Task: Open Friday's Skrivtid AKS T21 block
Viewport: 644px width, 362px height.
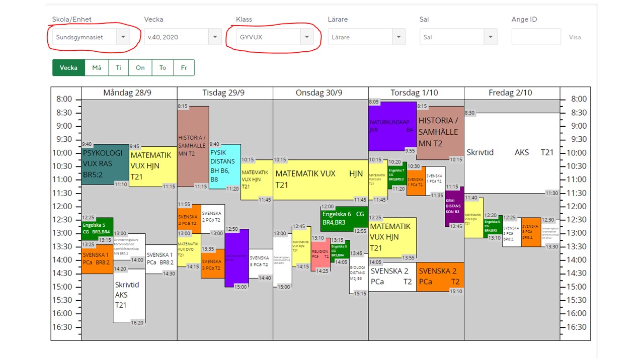Action: [x=512, y=153]
